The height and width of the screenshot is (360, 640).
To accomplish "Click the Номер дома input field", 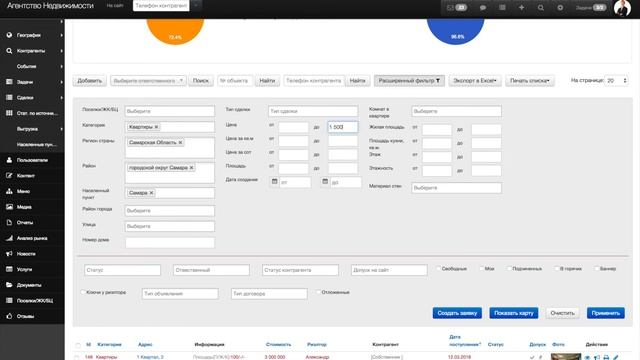I will click(x=169, y=242).
